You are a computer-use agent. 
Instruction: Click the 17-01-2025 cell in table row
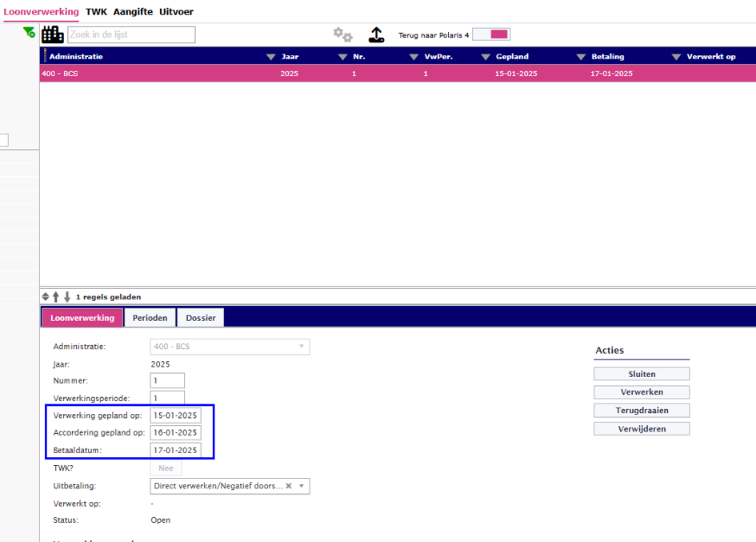(x=611, y=74)
